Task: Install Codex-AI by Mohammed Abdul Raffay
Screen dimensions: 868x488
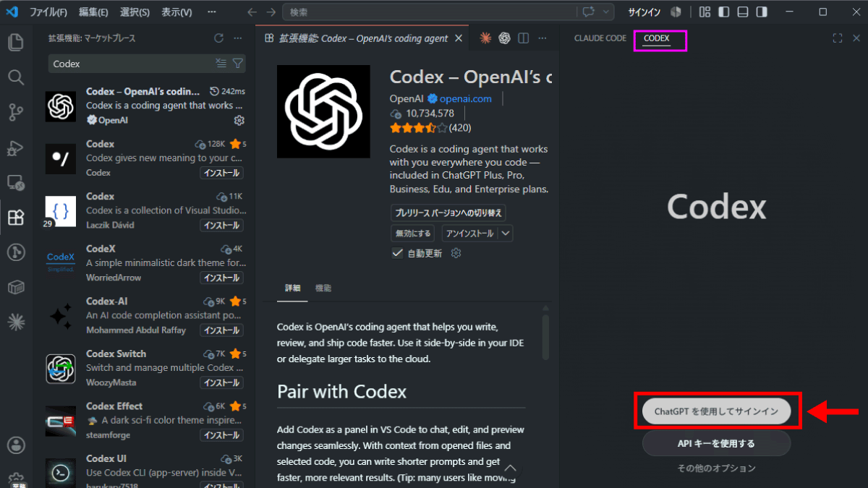Action: pyautogui.click(x=221, y=330)
